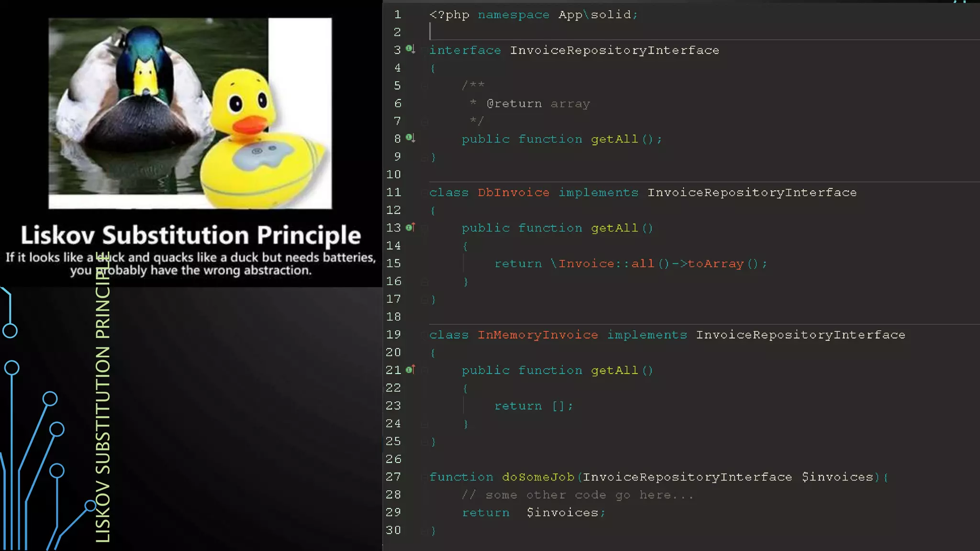980x551 pixels.
Task: Click the 'implements method' gutter icon on line 21
Action: coord(410,369)
